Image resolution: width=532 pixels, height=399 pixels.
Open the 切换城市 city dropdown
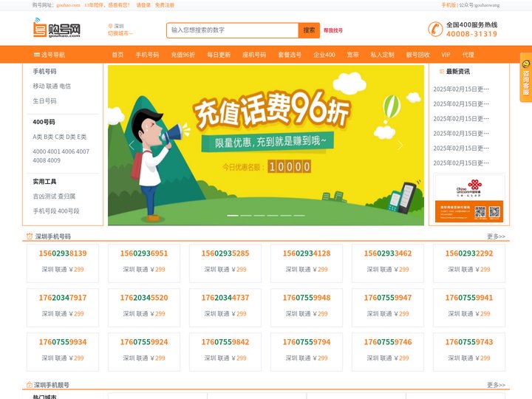click(120, 33)
